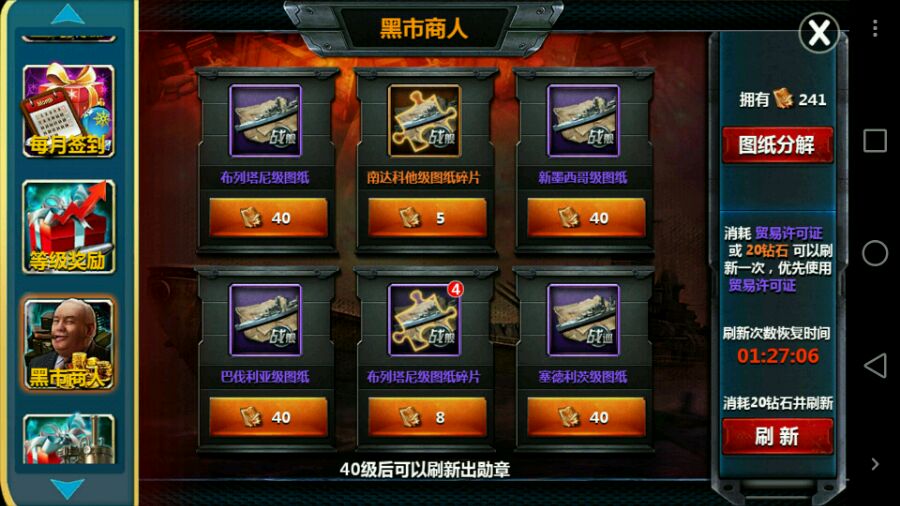Select the 新墨西哥级图纸 blueprint icon
Image resolution: width=900 pixels, height=506 pixels.
coord(583,120)
